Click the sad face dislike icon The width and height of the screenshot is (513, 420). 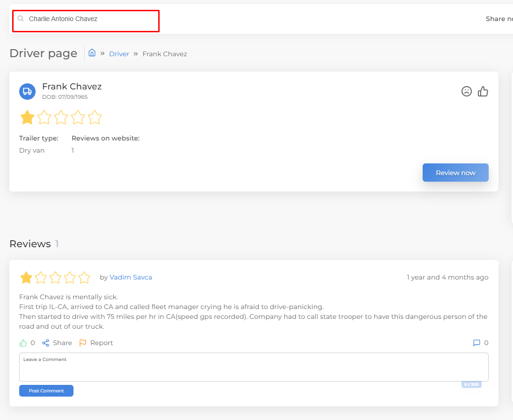pyautogui.click(x=466, y=91)
